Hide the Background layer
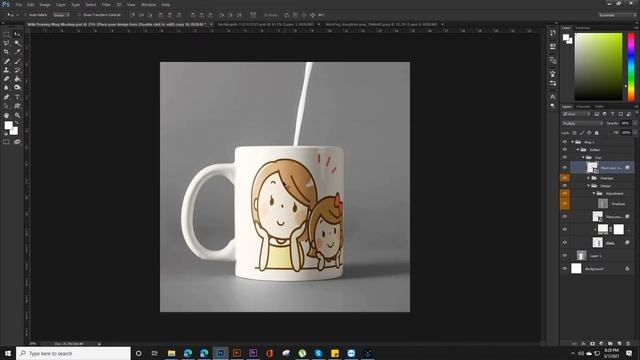This screenshot has height=360, width=640. (x=565, y=269)
